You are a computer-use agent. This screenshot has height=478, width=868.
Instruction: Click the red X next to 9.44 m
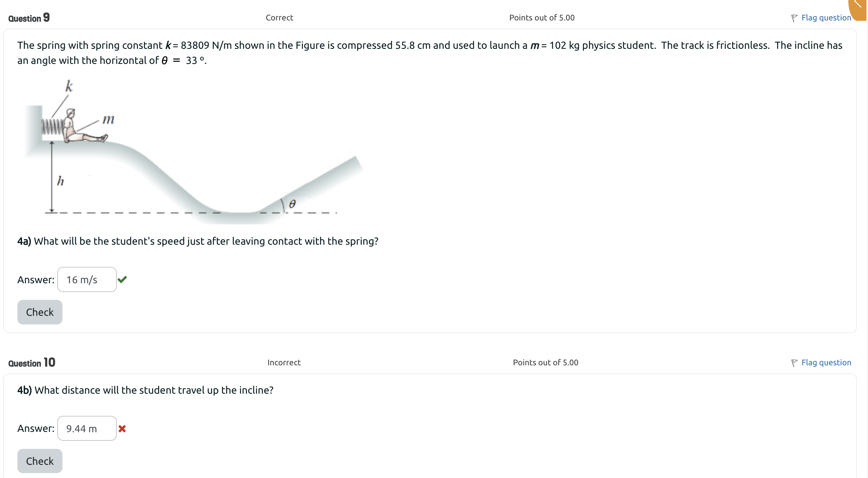pyautogui.click(x=122, y=428)
